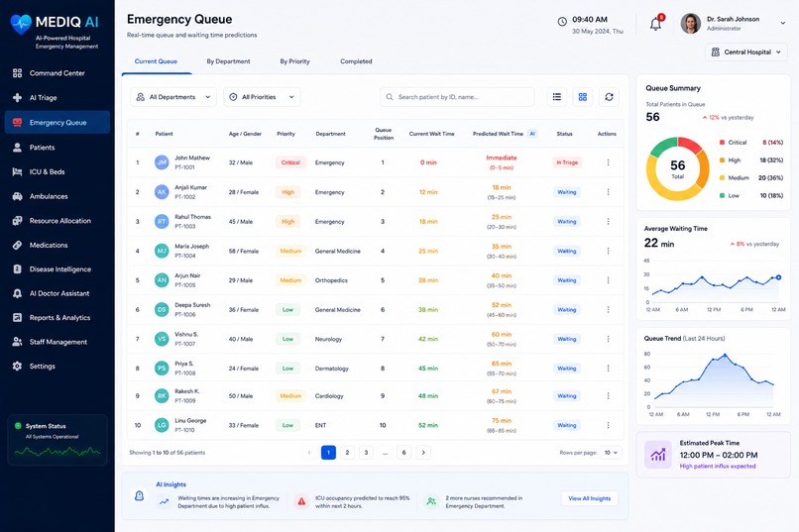The image size is (799, 532).
Task: Open actions menu for Linu George
Action: 608,425
